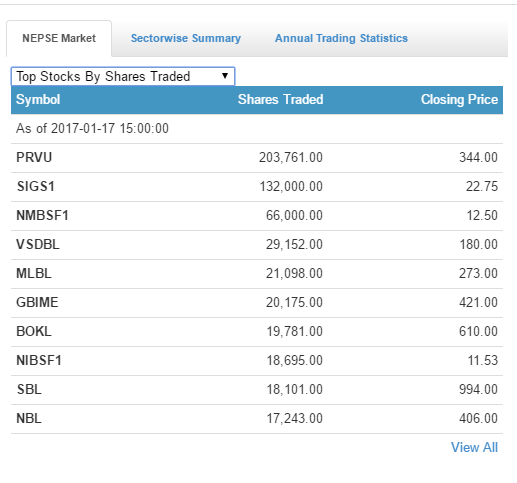Viewport: 517px width, 483px height.
Task: Switch to the NEPSE Market tab
Action: [59, 38]
